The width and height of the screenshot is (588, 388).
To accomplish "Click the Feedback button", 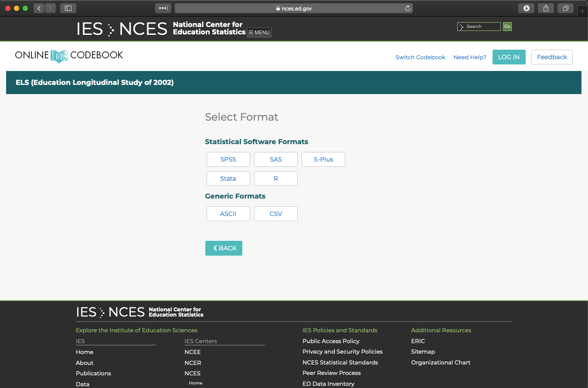I will tap(552, 57).
